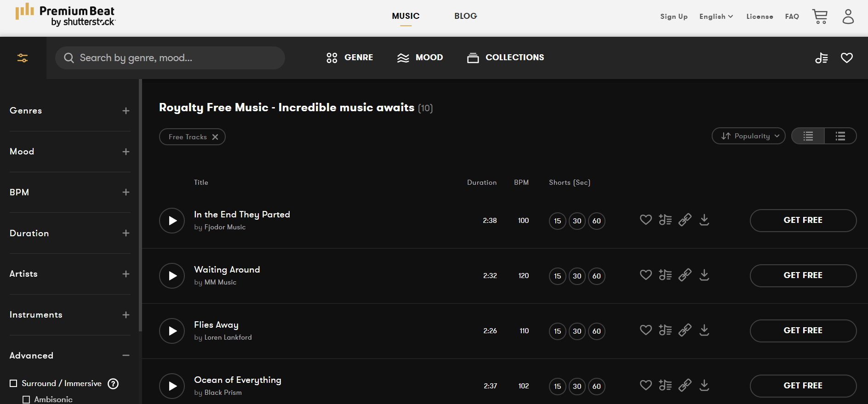This screenshot has height=404, width=868.
Task: Open user account profile icon
Action: [x=848, y=17]
